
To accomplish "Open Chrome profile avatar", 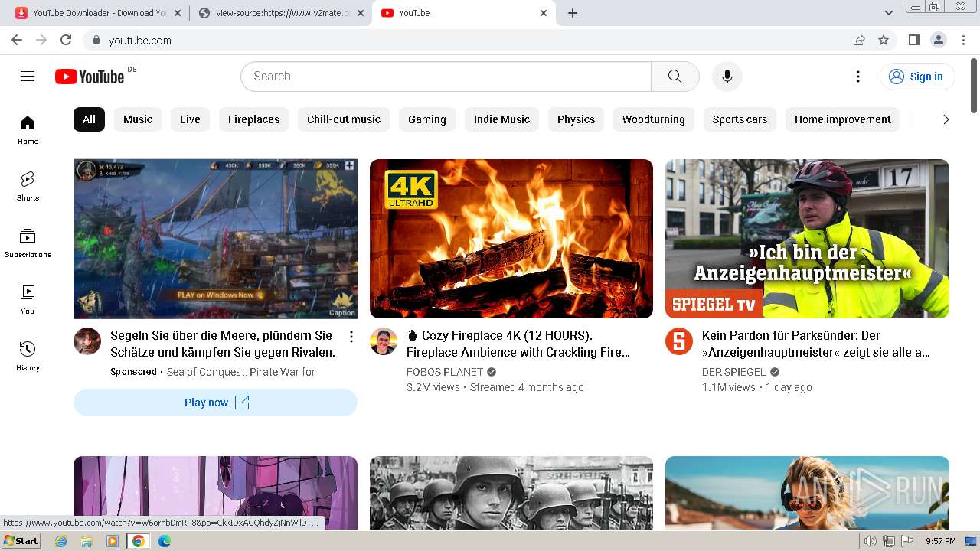I will pos(938,40).
